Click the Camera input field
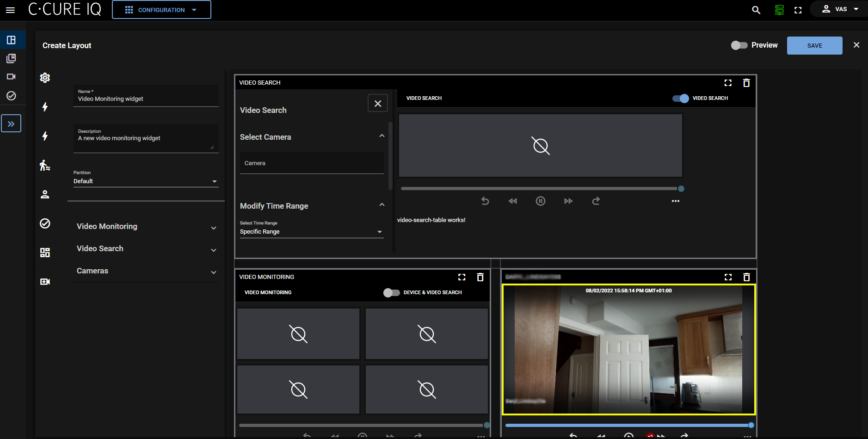This screenshot has width=868, height=439. click(311, 163)
